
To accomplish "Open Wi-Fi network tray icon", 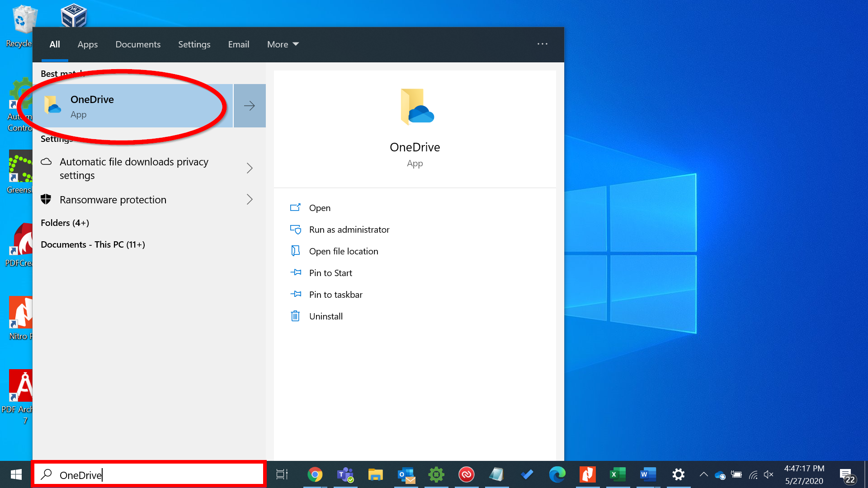I will [x=753, y=474].
